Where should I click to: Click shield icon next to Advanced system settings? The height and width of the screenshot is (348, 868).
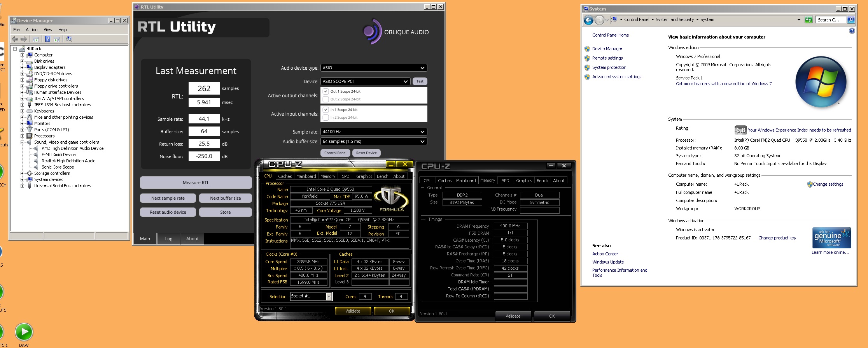(587, 77)
